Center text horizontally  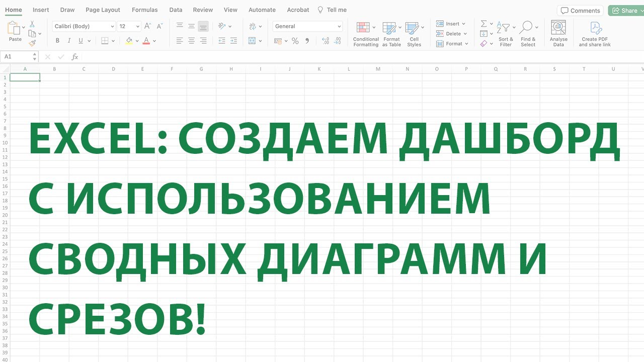(x=191, y=41)
